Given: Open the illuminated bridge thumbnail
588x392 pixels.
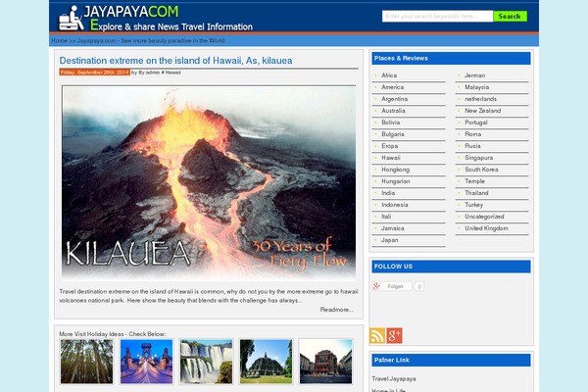Looking at the screenshot, I should pyautogui.click(x=146, y=362).
